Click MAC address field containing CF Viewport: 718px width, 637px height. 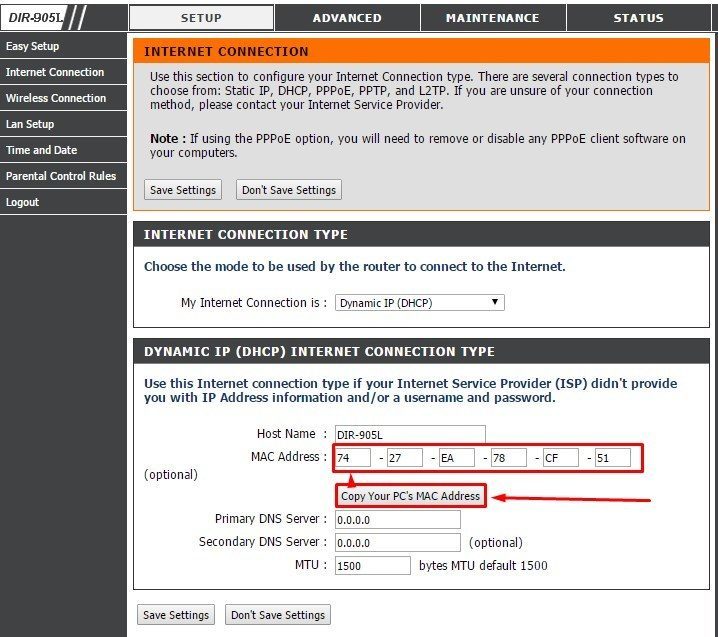tap(561, 457)
